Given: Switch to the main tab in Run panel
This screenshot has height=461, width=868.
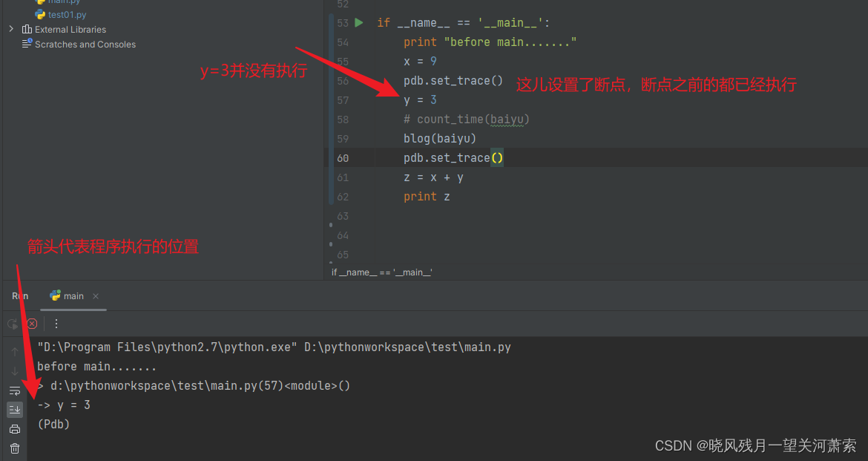Looking at the screenshot, I should (73, 295).
